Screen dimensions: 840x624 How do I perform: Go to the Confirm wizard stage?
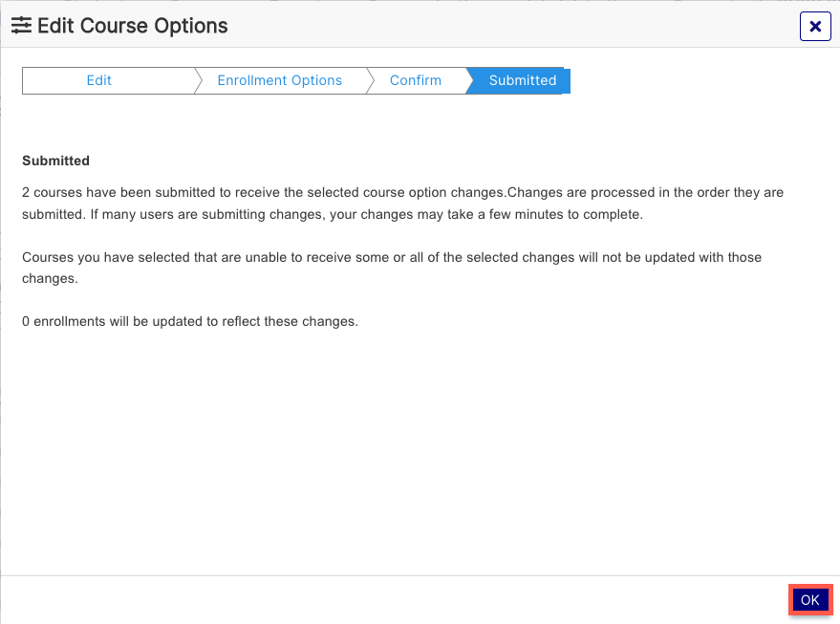[416, 80]
